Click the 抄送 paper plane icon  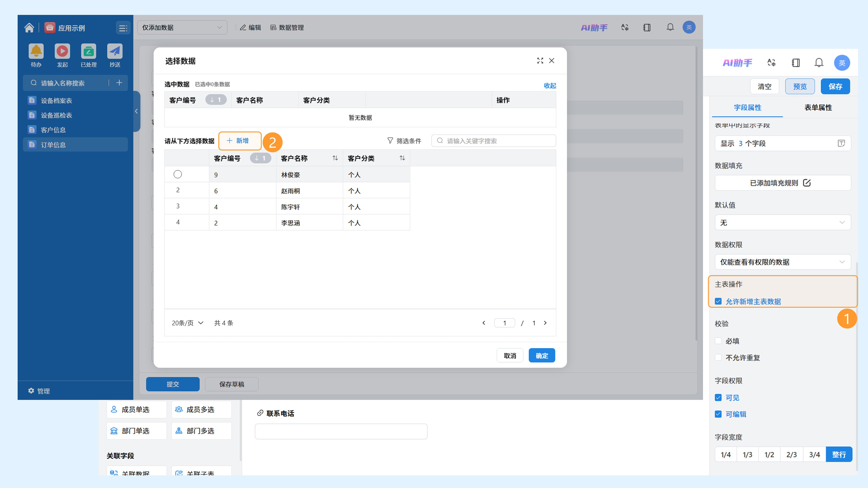pos(115,51)
